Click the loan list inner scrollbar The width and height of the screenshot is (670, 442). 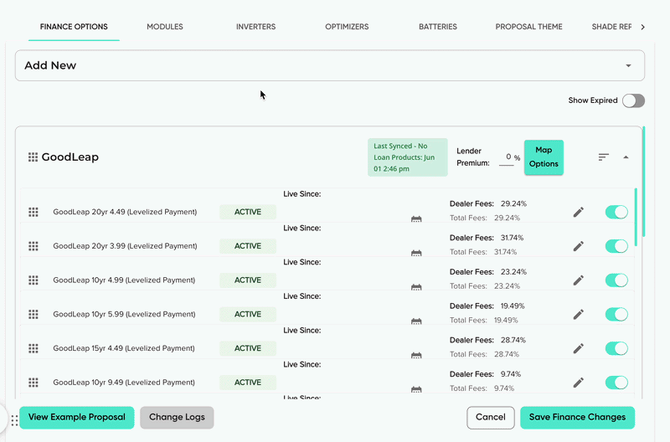pyautogui.click(x=636, y=217)
